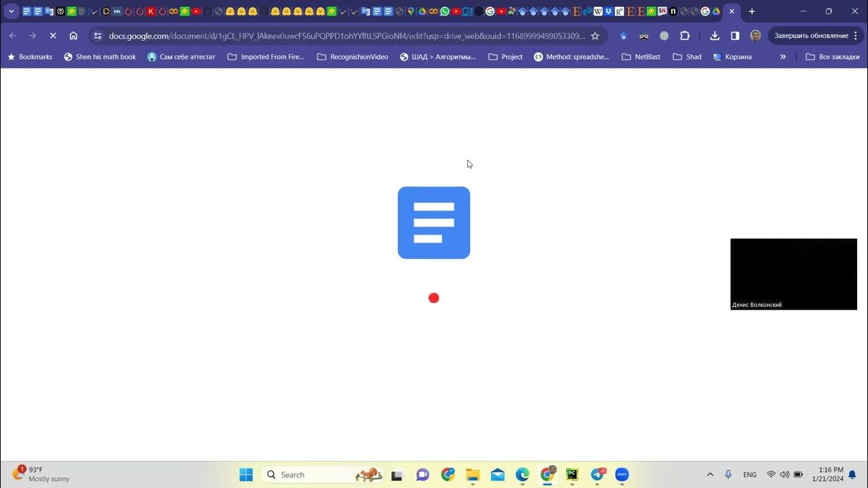Switch ENG input language
The width and height of the screenshot is (868, 488).
[750, 474]
